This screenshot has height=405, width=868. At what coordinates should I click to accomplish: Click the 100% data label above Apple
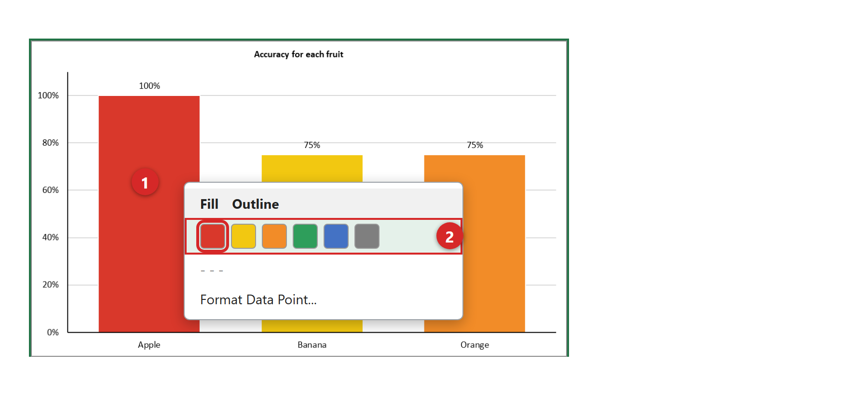click(x=149, y=86)
